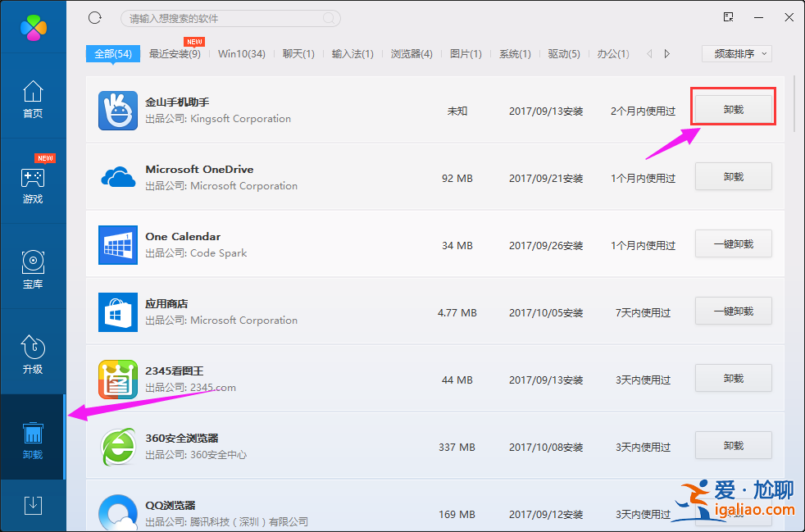Open the 首页 home page in sidebar
Viewport: 805px width, 532px height.
click(x=33, y=98)
